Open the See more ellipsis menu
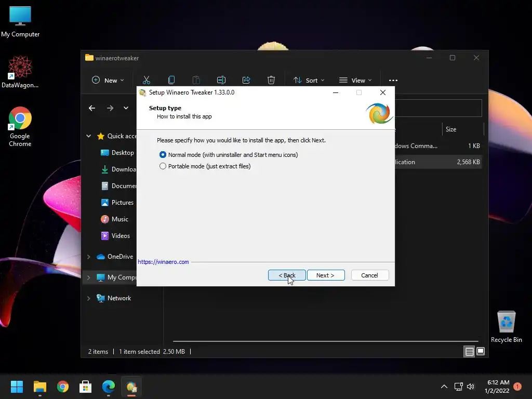This screenshot has width=532, height=399. pyautogui.click(x=393, y=81)
